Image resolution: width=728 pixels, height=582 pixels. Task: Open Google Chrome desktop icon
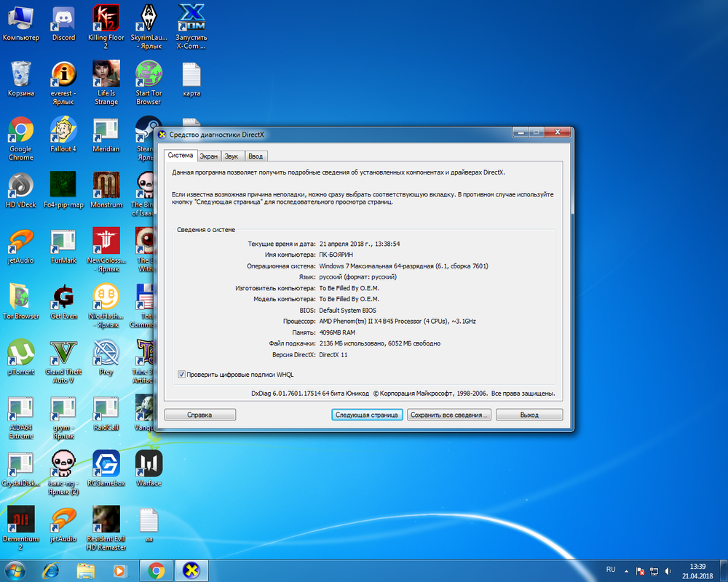point(21,138)
